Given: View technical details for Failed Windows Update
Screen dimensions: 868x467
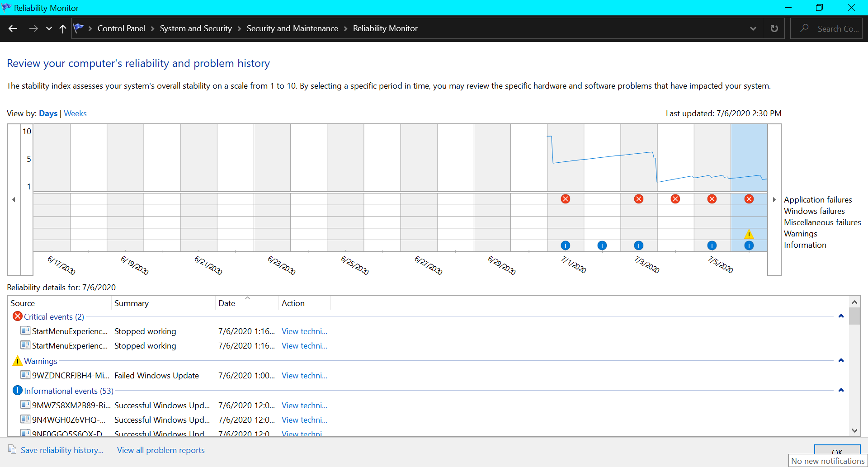Looking at the screenshot, I should click(304, 376).
